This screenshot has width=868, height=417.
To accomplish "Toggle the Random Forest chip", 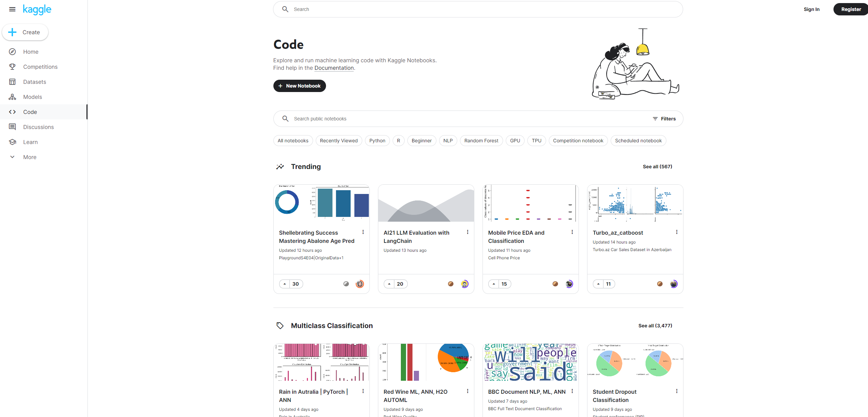I will [481, 141].
